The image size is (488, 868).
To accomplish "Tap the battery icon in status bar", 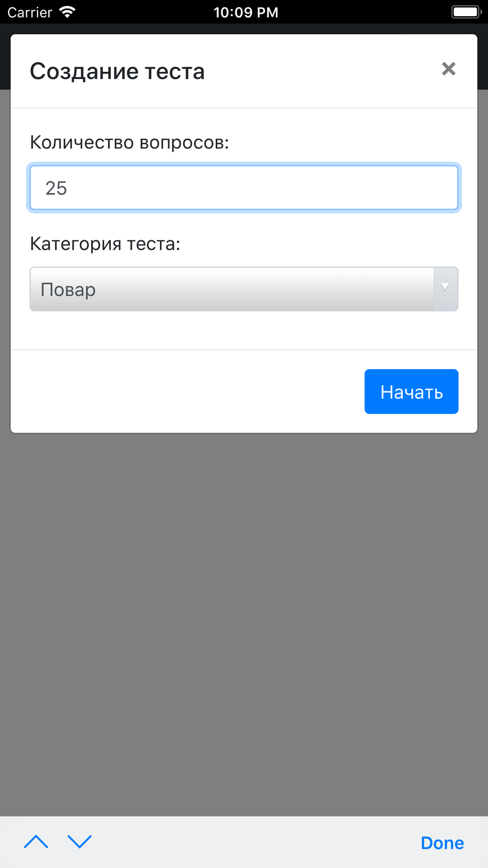I will 467,12.
